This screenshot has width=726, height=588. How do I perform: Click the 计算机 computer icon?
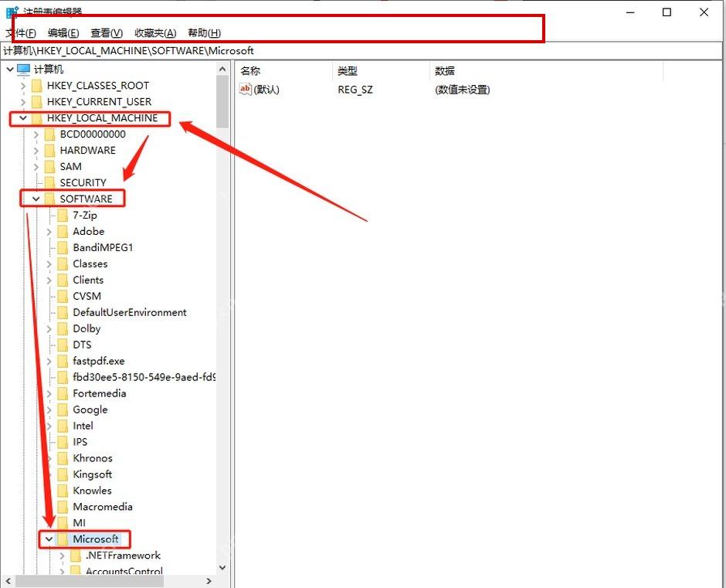[23, 70]
